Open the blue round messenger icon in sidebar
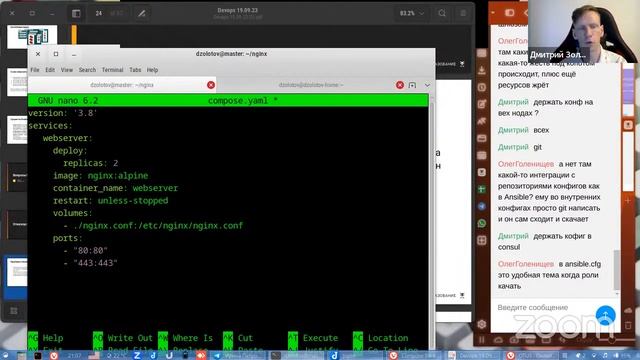The width and height of the screenshot is (640, 360). click(482, 206)
